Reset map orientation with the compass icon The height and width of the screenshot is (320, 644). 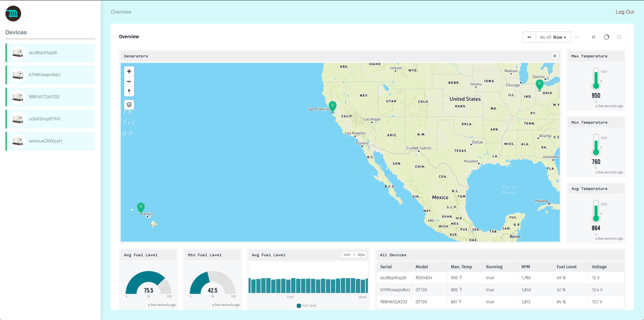click(129, 91)
